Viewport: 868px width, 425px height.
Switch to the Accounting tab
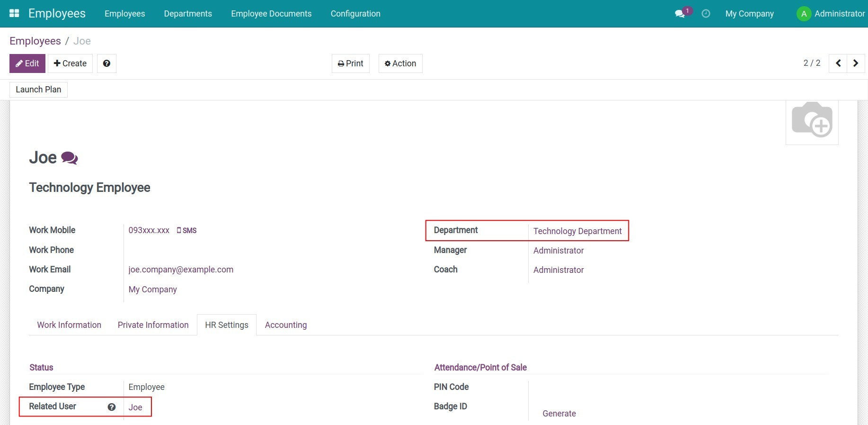pos(286,325)
